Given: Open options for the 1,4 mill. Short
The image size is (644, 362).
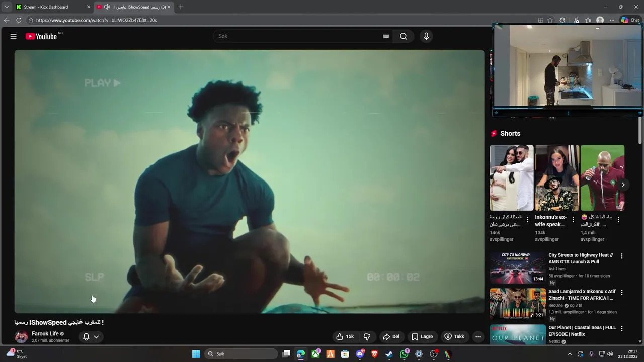Looking at the screenshot, I should click(618, 220).
